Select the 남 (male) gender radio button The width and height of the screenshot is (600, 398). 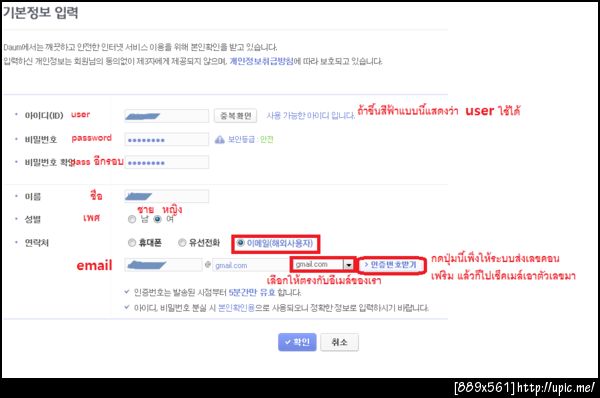pos(132,219)
